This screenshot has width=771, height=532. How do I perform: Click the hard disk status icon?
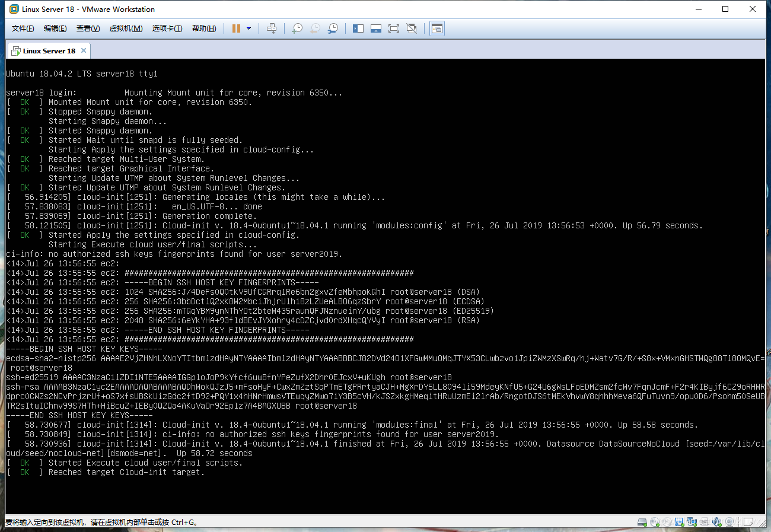(x=642, y=522)
